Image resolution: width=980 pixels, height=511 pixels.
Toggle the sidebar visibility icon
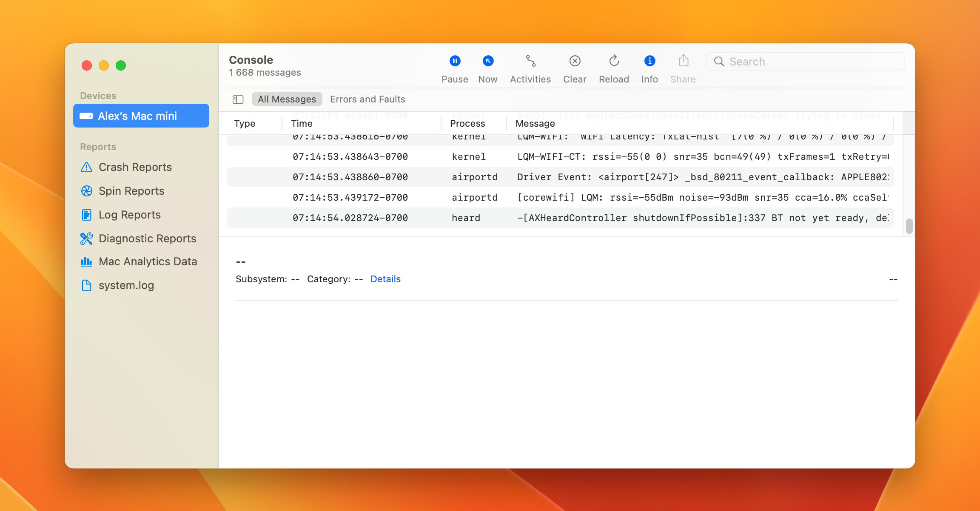tap(238, 99)
